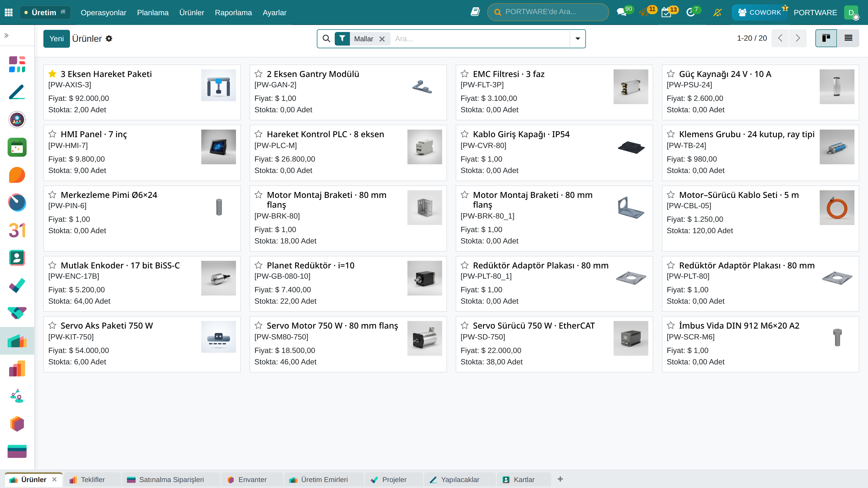Open the Raporlama menu
The width and height of the screenshot is (868, 488).
point(233,12)
